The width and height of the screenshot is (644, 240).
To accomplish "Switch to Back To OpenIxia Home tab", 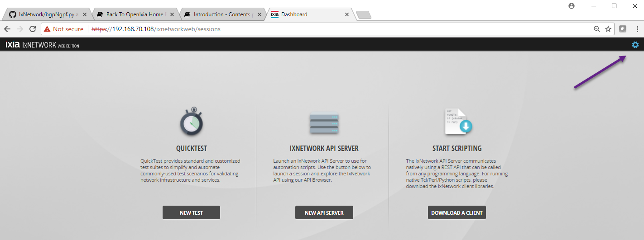I will pos(135,14).
